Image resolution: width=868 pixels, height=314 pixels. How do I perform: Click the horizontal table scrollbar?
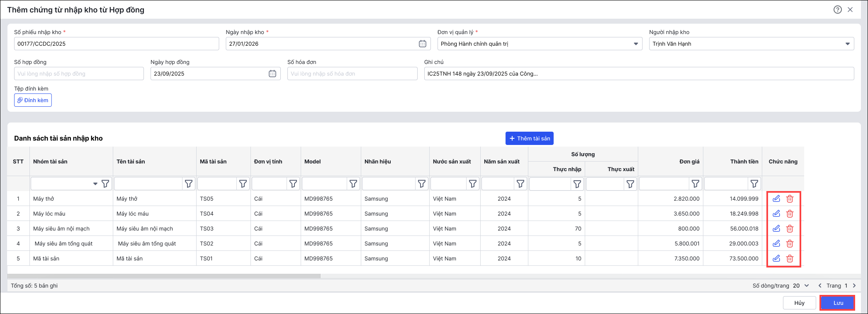(164, 276)
